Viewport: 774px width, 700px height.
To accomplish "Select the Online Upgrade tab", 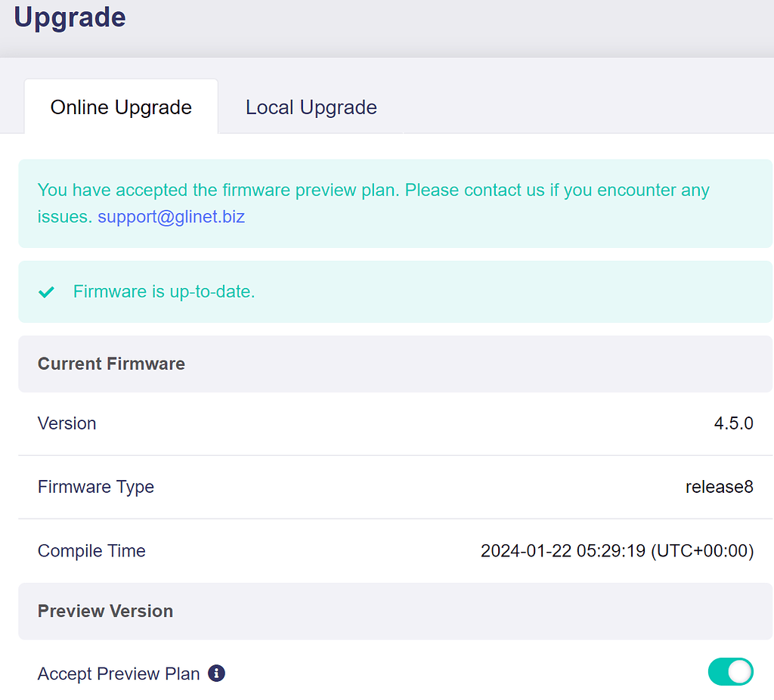I will (x=120, y=107).
